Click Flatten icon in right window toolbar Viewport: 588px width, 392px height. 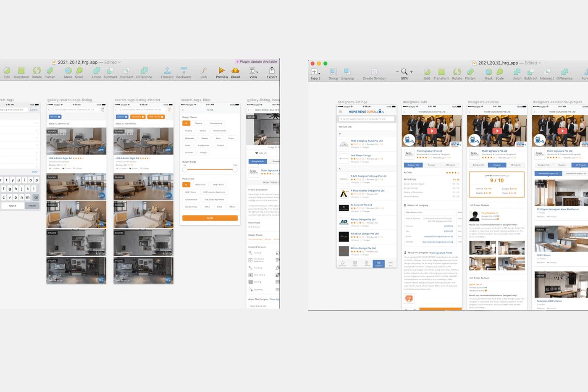pyautogui.click(x=470, y=72)
